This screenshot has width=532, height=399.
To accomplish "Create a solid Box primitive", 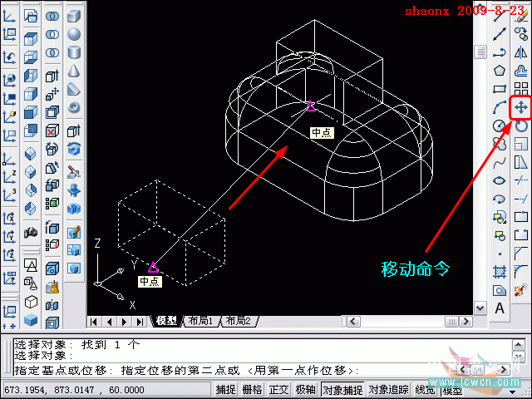I will point(74,16).
